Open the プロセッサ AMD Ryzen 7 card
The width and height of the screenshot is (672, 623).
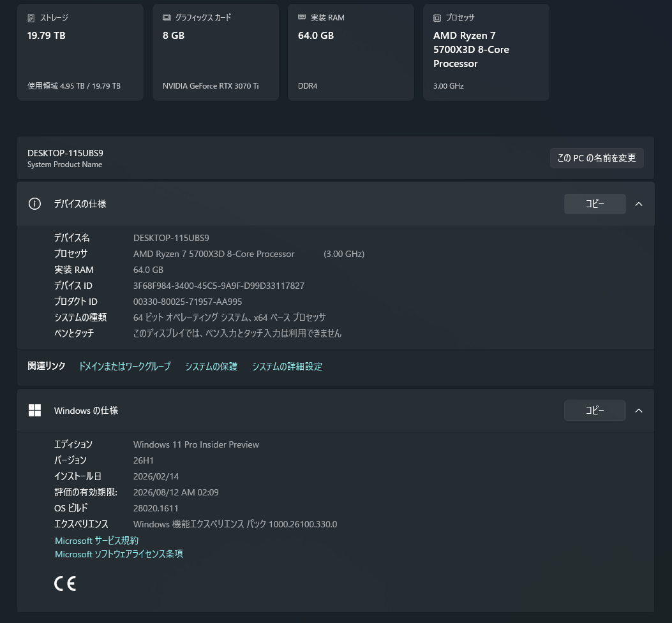point(486,52)
